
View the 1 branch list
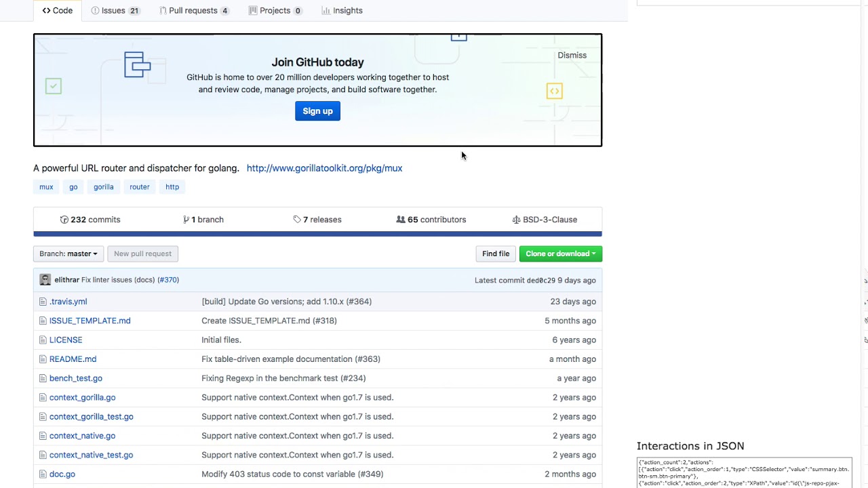203,220
